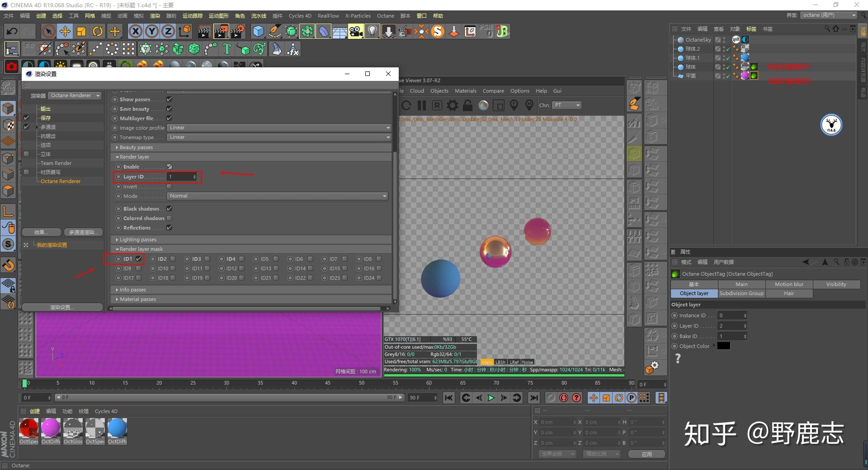The image size is (868, 470).
Task: Open the Live Viewer settings gear
Action: (452, 105)
